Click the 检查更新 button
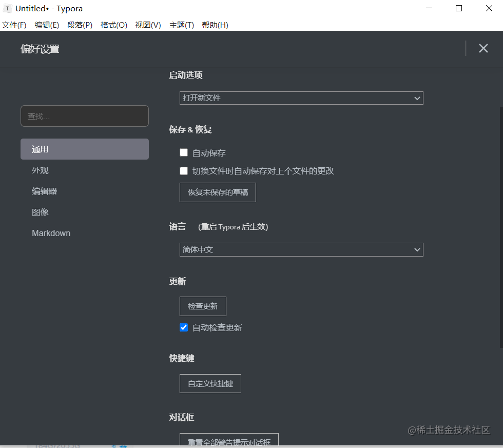 pyautogui.click(x=203, y=306)
